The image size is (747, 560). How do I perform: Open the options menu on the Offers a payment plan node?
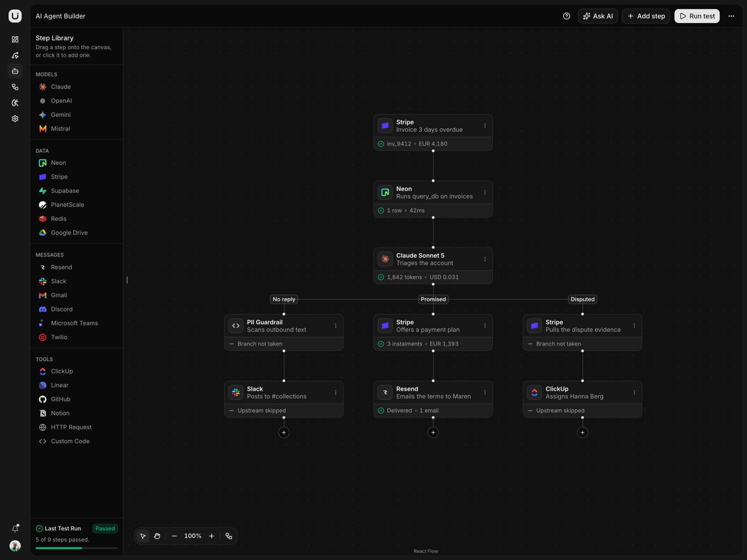tap(485, 325)
